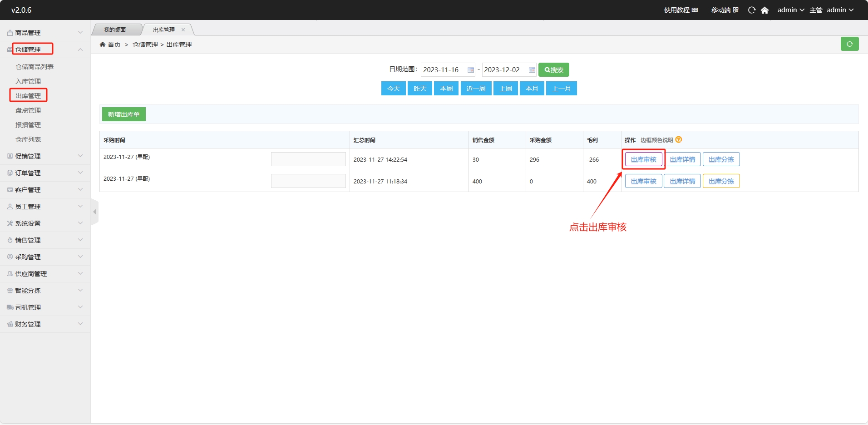Switch to the 我的桌面 tab
This screenshot has width=868, height=425.
tap(115, 30)
